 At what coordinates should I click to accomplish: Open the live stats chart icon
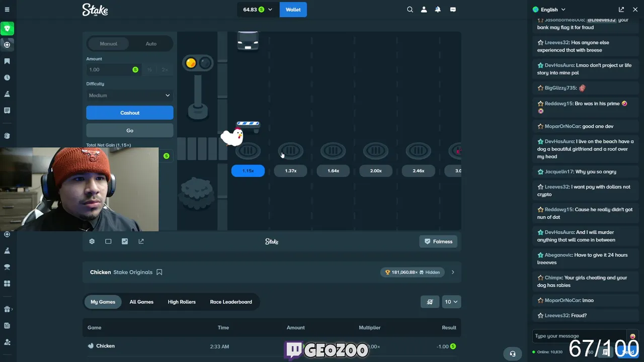tap(125, 241)
